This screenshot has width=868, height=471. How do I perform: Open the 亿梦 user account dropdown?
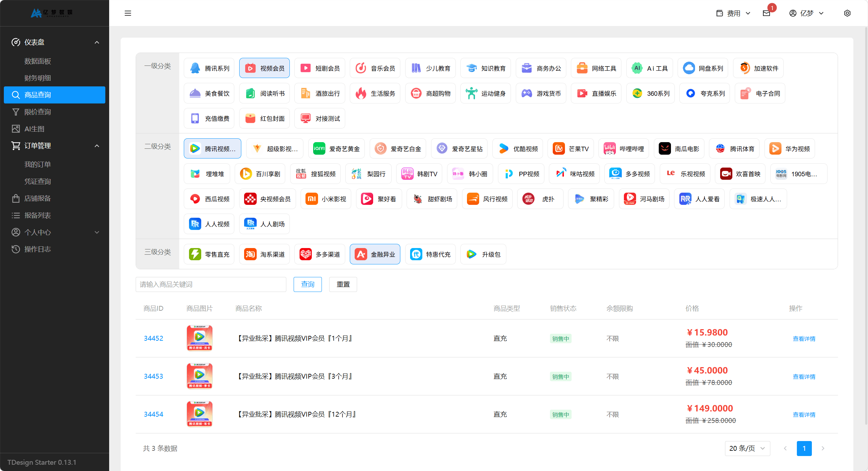coord(807,13)
